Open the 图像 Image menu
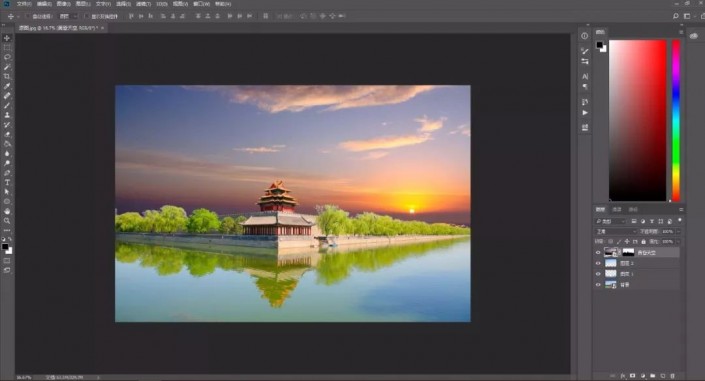This screenshot has height=381, width=705. (63, 4)
